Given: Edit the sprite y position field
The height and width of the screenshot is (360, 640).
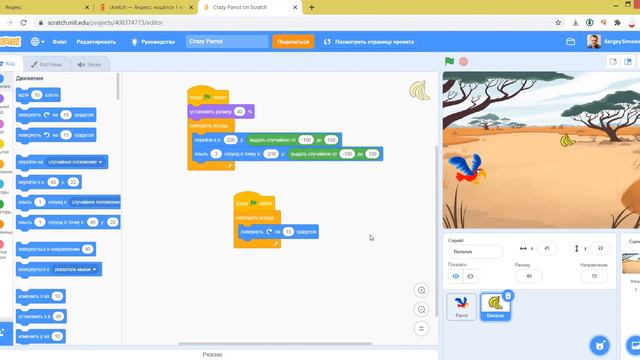Looking at the screenshot, I should coord(600,248).
